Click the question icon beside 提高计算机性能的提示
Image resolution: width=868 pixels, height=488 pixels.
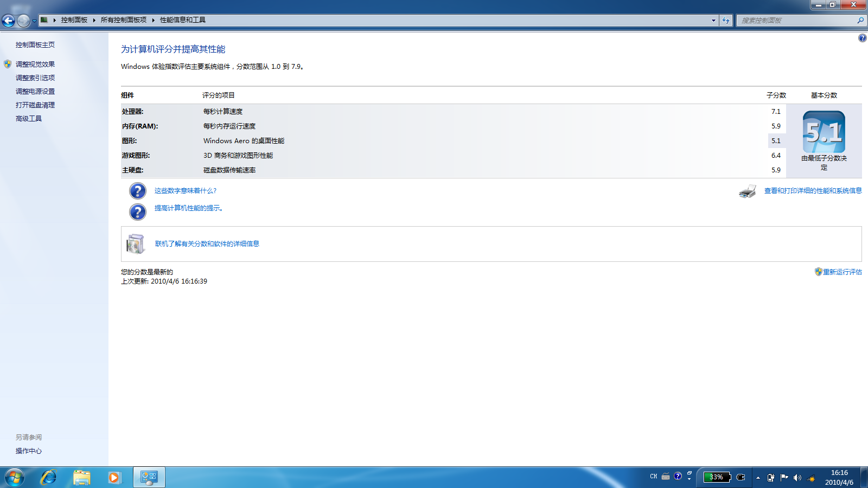pyautogui.click(x=138, y=211)
